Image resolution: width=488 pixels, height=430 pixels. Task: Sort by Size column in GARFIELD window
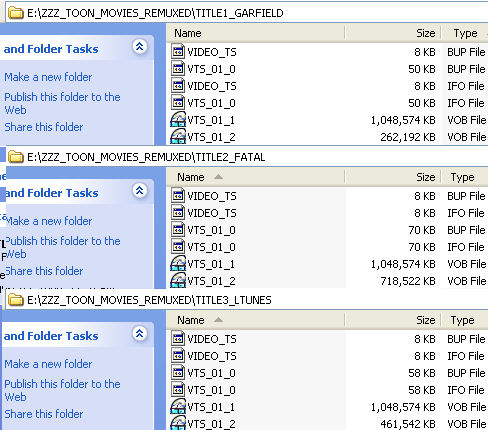tap(393, 33)
